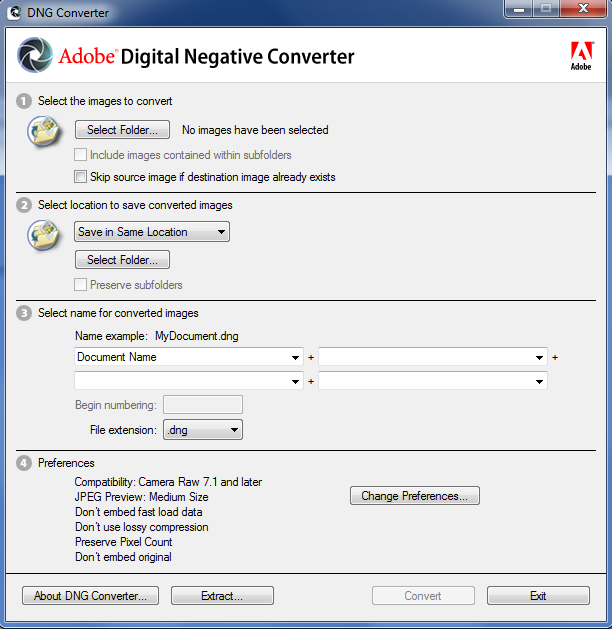Click the DNG Converter title bar icon
Image resolution: width=612 pixels, height=629 pixels.
[x=14, y=12]
